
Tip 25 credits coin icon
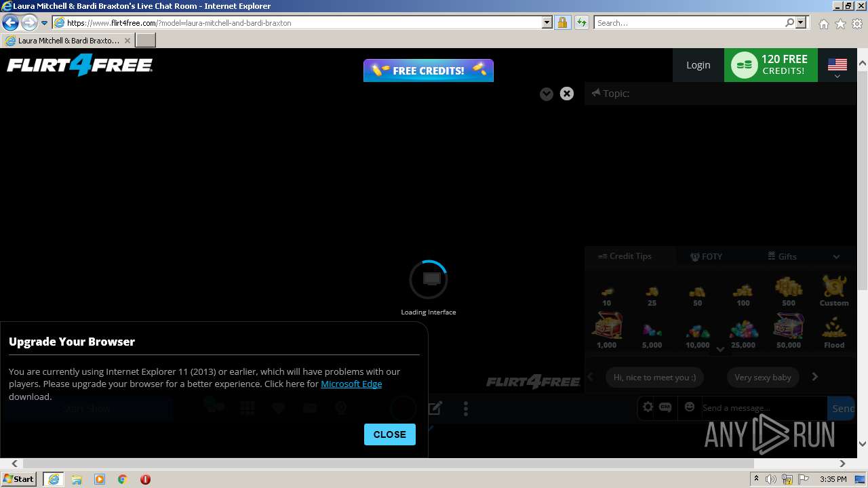pos(652,291)
